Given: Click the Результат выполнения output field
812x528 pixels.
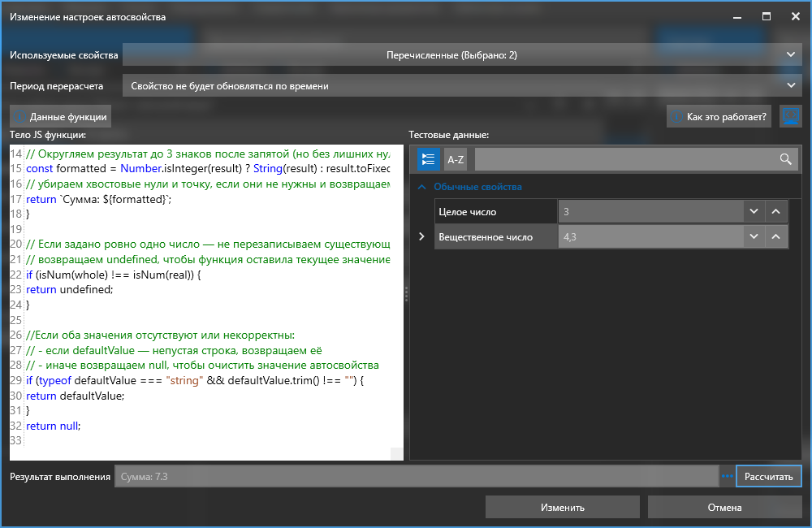Looking at the screenshot, I should tap(416, 477).
